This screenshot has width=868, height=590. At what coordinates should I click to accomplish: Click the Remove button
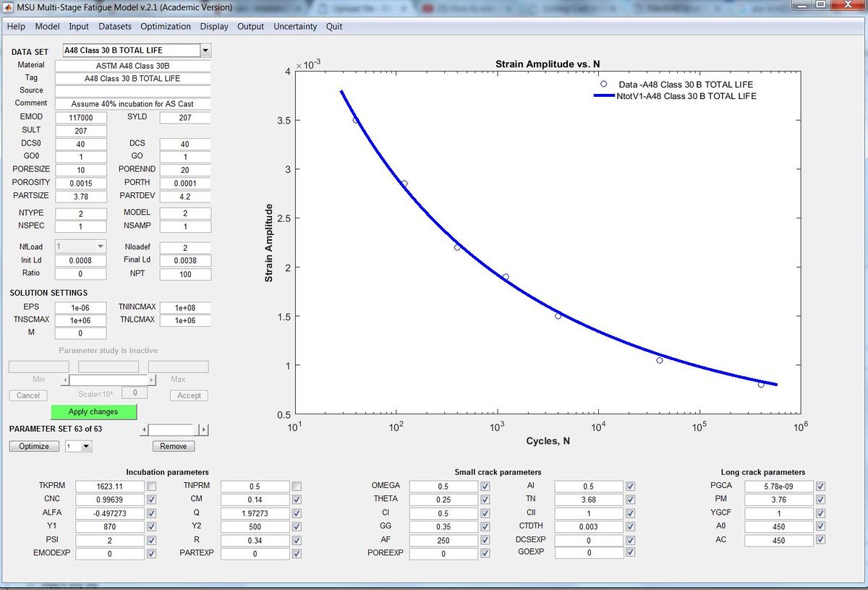173,447
